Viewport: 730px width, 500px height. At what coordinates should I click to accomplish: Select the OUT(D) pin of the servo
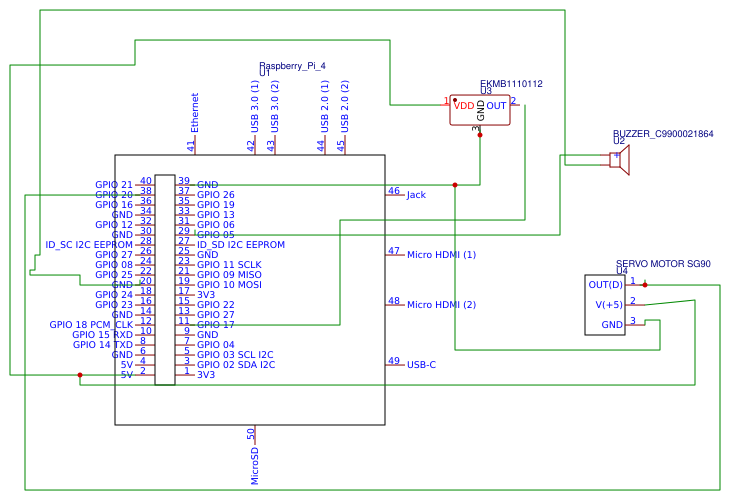tap(605, 284)
